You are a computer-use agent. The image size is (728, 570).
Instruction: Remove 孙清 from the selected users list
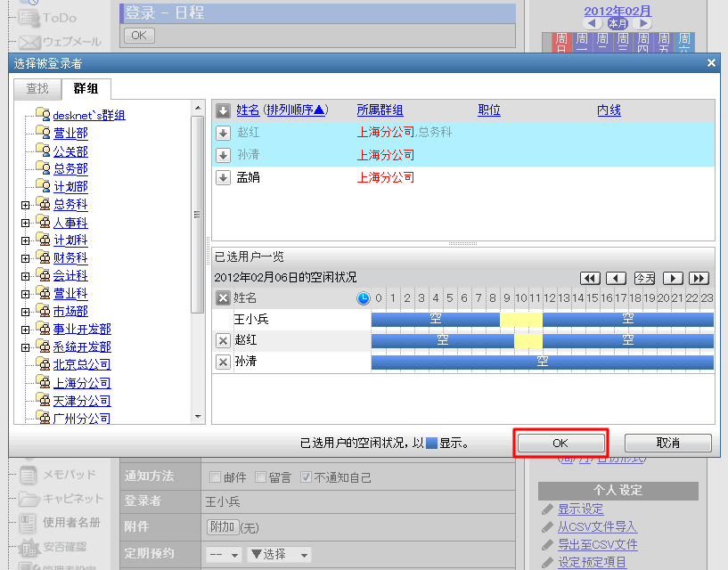(x=223, y=362)
